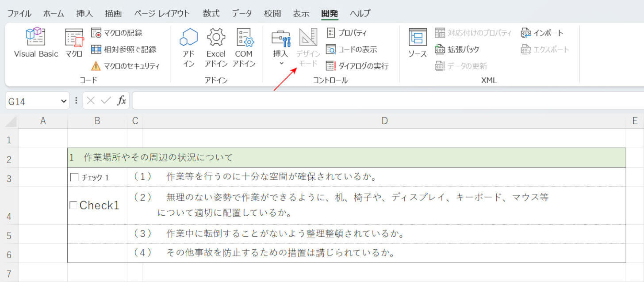The image size is (644, 282).
Task: Open the formula bar options handle
Action: tap(76, 101)
